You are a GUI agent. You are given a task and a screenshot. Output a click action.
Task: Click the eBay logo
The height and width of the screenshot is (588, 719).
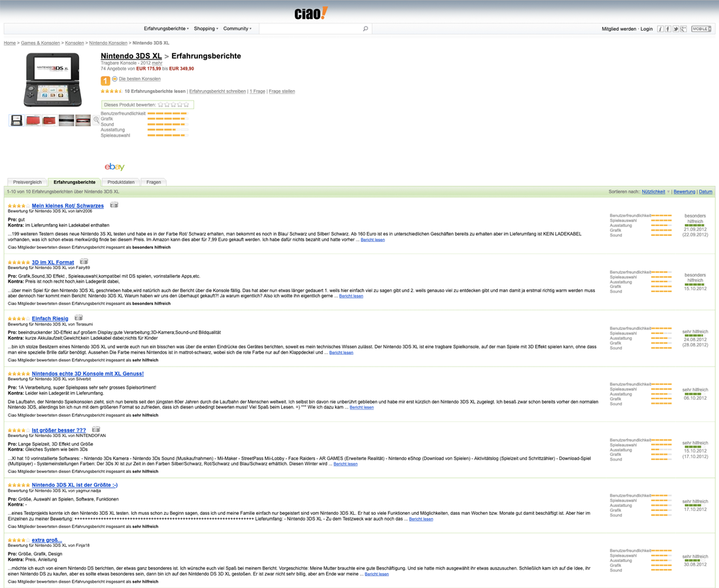coord(114,167)
